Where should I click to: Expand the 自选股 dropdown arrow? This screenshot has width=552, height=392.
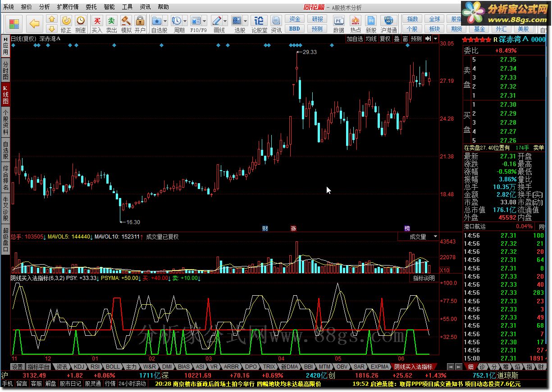[x=165, y=21]
